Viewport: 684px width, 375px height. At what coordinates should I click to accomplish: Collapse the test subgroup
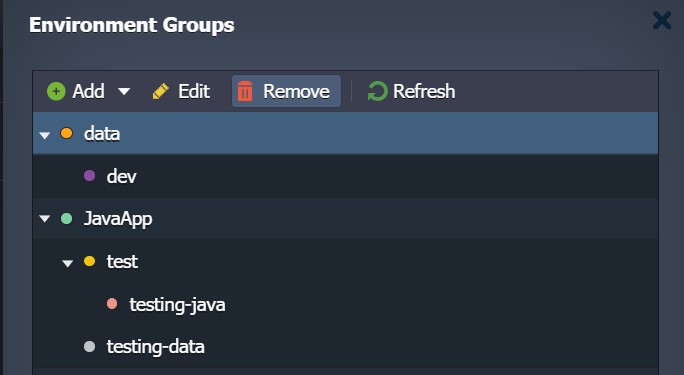(67, 263)
